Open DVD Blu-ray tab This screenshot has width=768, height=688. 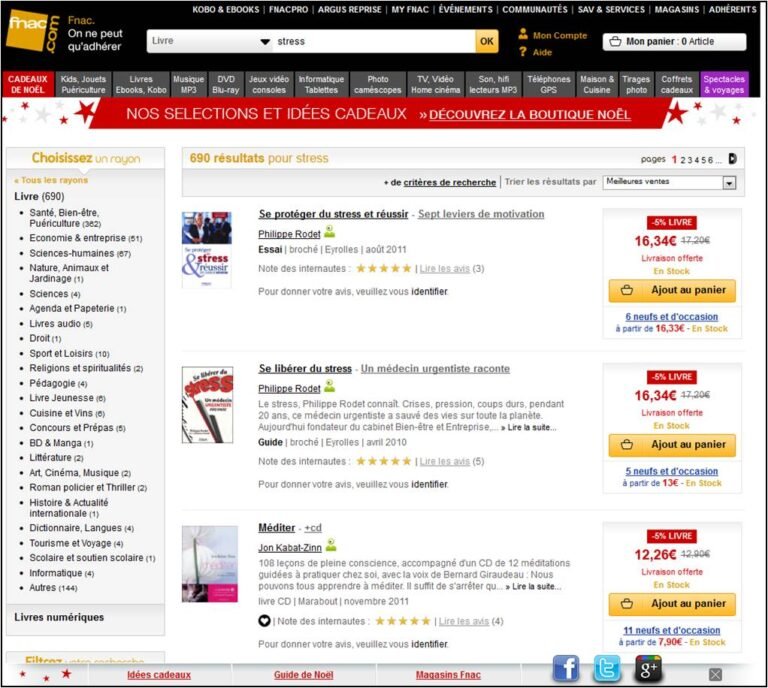226,84
